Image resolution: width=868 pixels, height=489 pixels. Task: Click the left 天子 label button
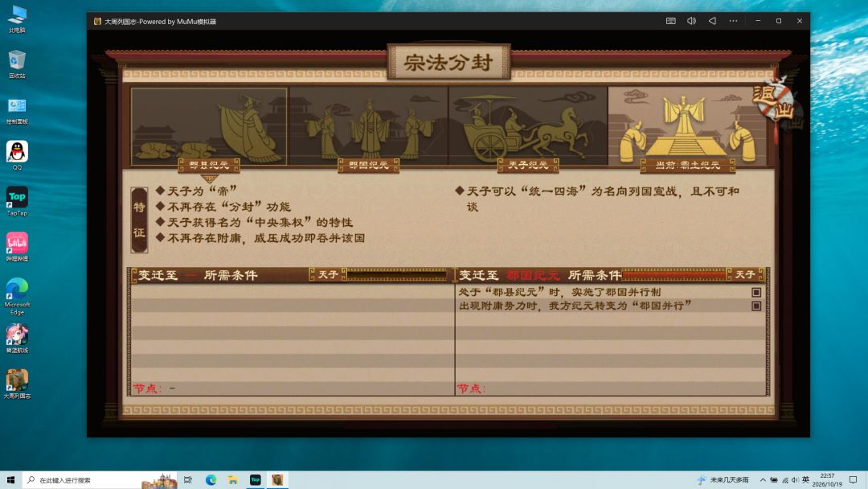(328, 275)
